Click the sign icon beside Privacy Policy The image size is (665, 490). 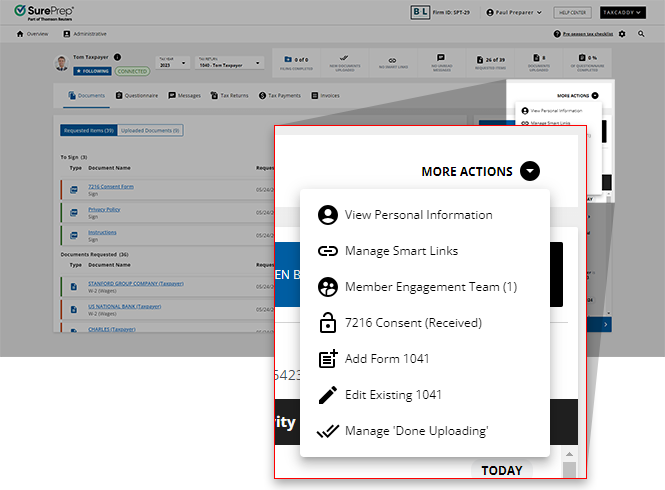[x=74, y=213]
